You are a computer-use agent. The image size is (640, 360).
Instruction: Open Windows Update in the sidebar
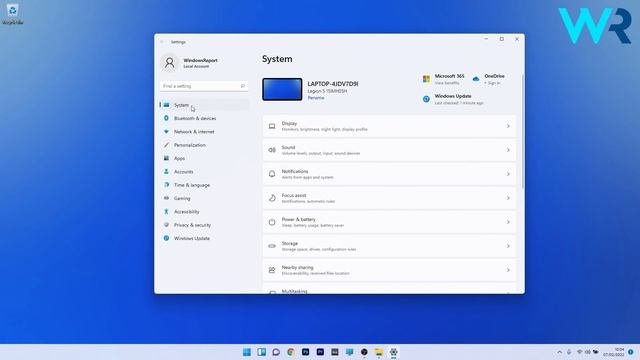[204, 238]
